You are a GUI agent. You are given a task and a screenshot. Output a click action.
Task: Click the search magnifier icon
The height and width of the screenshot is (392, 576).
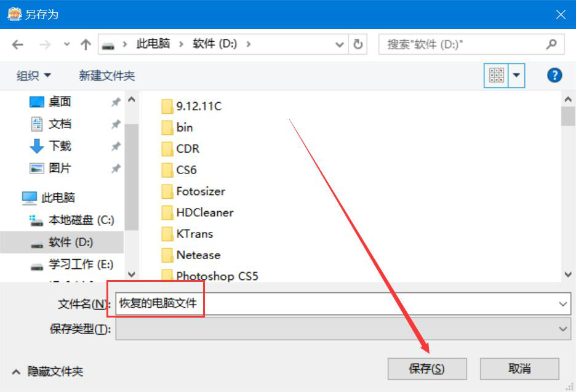tap(551, 44)
